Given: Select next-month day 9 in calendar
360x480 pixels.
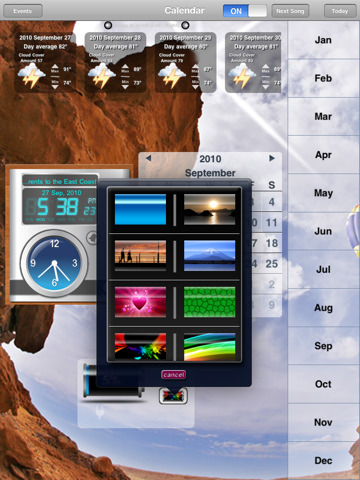Looking at the screenshot, I should pos(272,305).
